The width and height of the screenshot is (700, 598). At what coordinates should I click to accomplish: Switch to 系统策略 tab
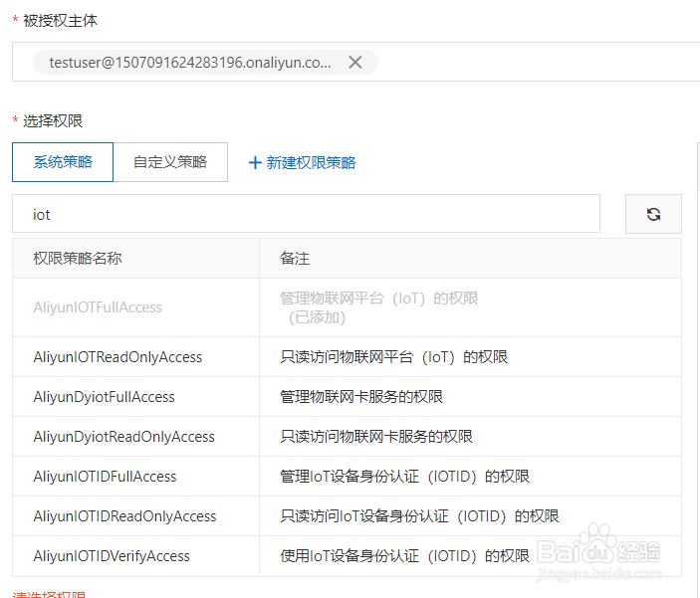coord(63,162)
